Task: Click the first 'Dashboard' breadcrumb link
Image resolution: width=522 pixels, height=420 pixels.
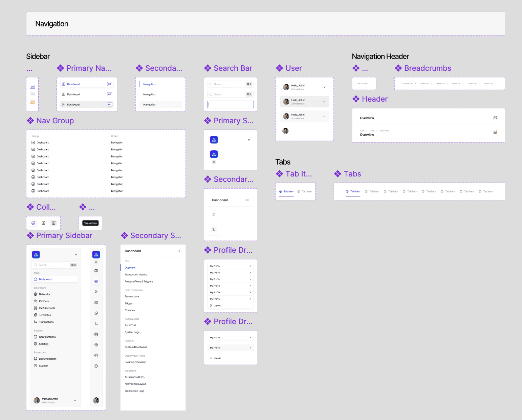Action: pyautogui.click(x=408, y=83)
